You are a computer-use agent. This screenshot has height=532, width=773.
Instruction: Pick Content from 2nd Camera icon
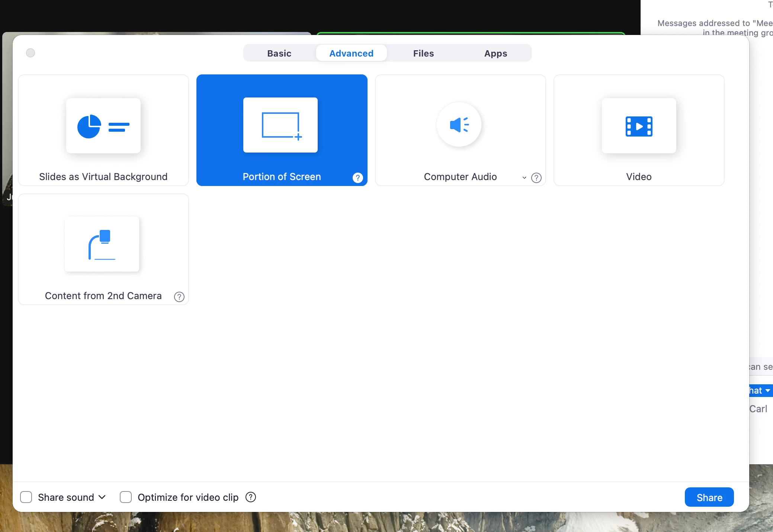102,244
